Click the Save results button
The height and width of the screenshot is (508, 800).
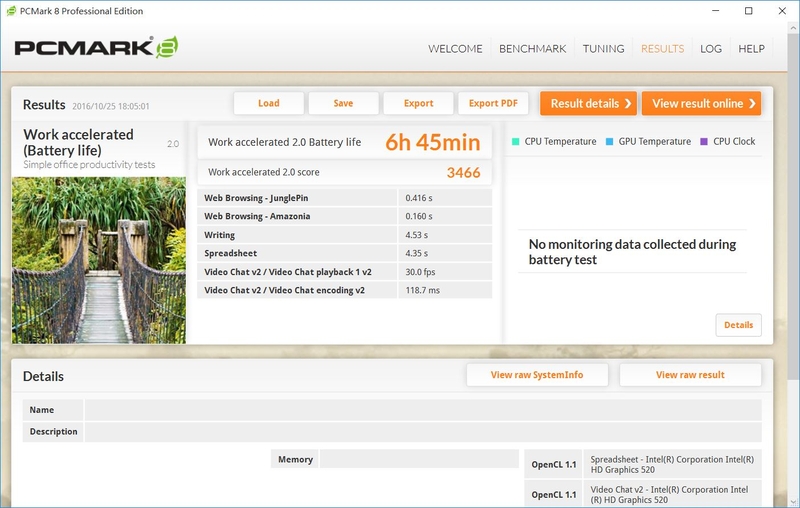[343, 103]
